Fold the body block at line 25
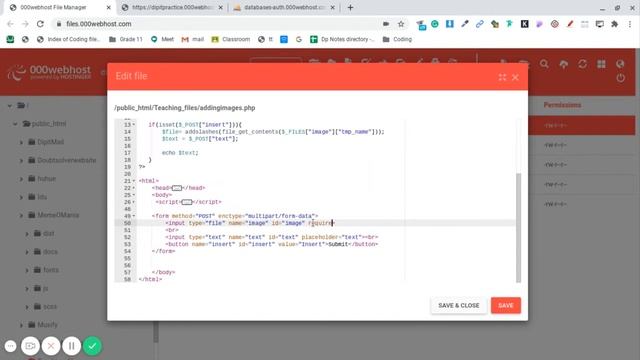Screen dimensions: 640x360 point(134,195)
